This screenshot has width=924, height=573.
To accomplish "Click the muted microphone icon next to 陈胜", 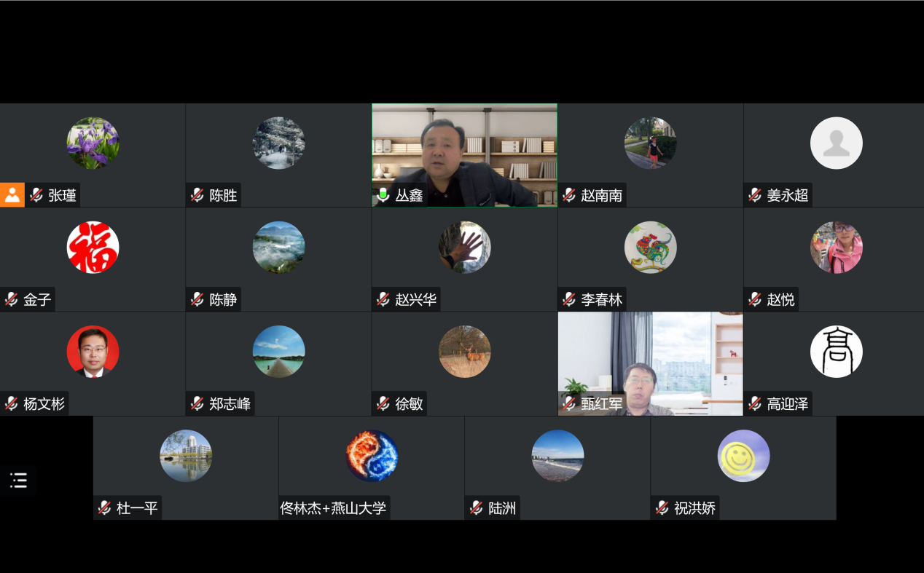I will (197, 195).
